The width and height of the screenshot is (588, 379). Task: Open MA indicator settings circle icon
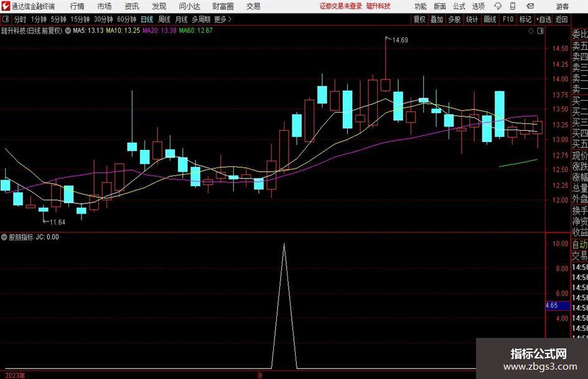[x=68, y=30]
